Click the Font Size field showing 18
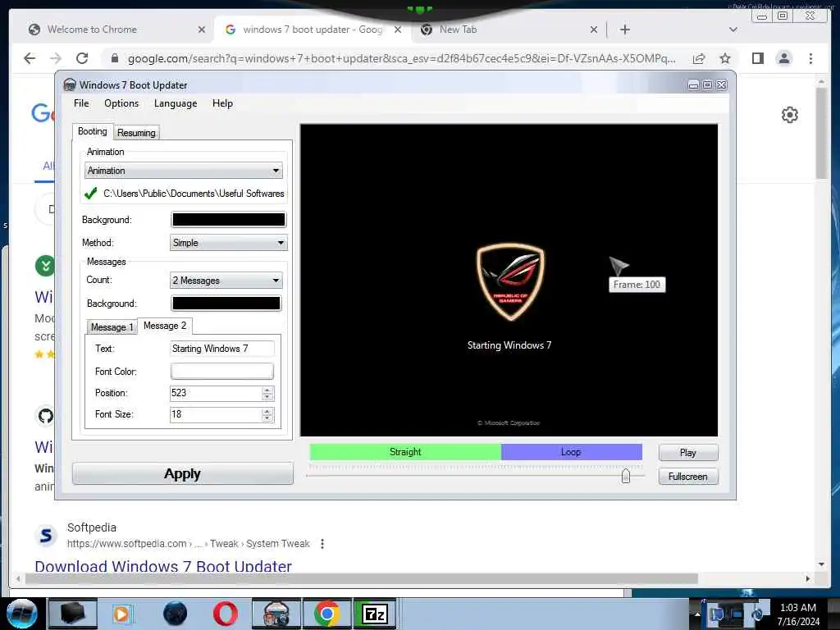The width and height of the screenshot is (840, 630). pos(216,414)
